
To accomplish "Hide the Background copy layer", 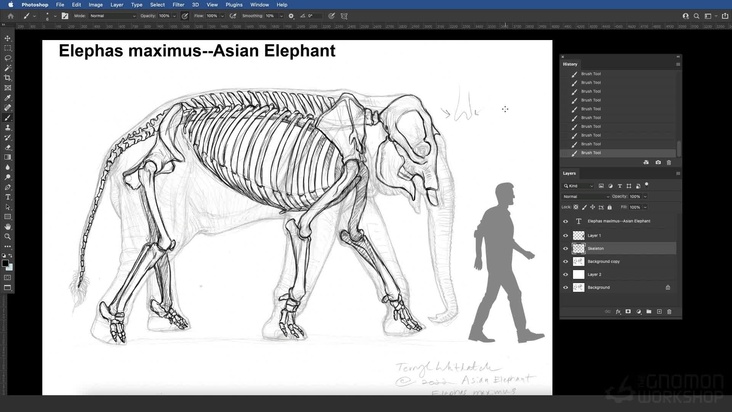I will click(x=565, y=262).
